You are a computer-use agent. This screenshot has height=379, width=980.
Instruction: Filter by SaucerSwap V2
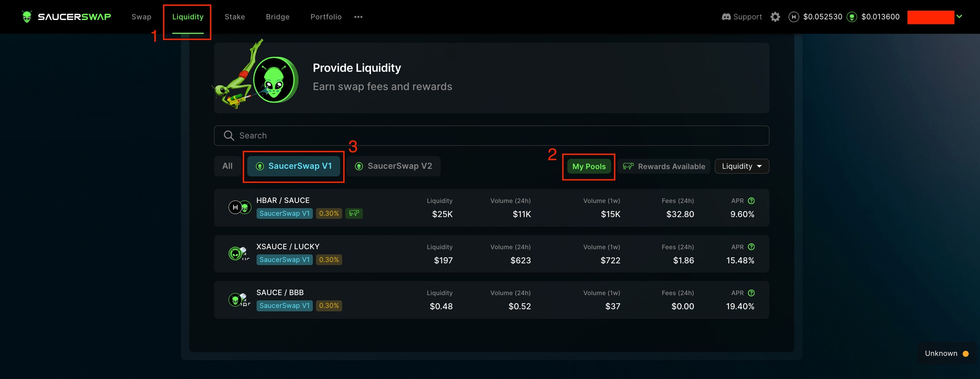pyautogui.click(x=393, y=166)
